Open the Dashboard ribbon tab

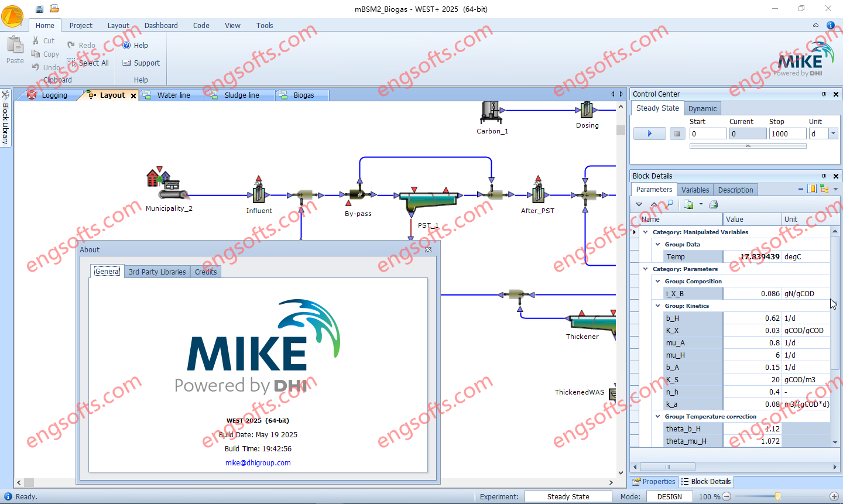pyautogui.click(x=161, y=25)
